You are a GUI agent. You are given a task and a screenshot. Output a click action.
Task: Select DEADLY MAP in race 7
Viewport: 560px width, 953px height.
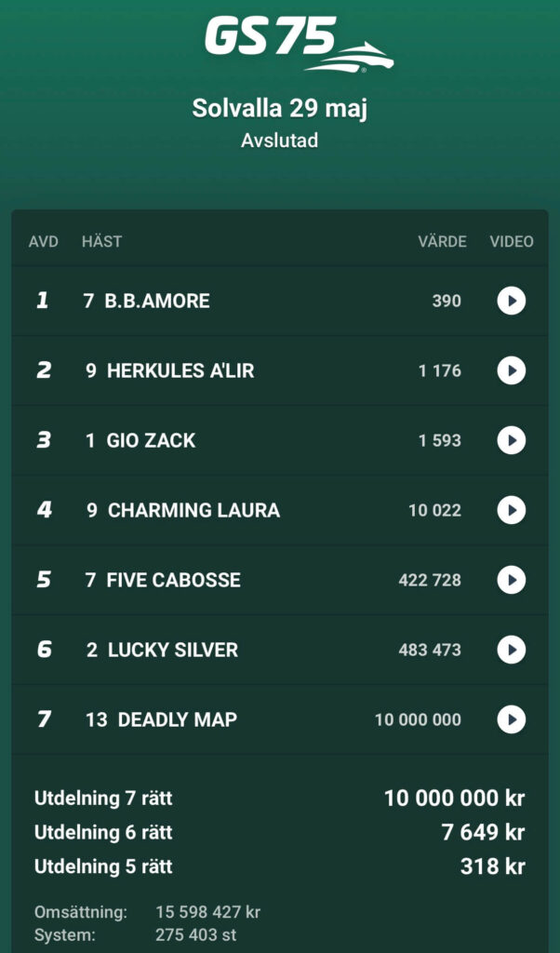(x=279, y=719)
